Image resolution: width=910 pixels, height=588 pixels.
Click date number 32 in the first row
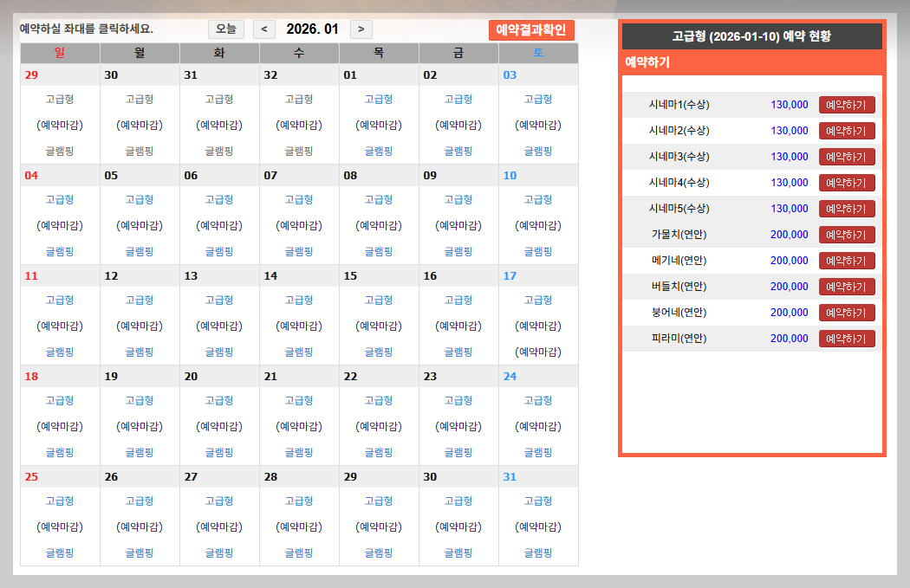click(270, 74)
